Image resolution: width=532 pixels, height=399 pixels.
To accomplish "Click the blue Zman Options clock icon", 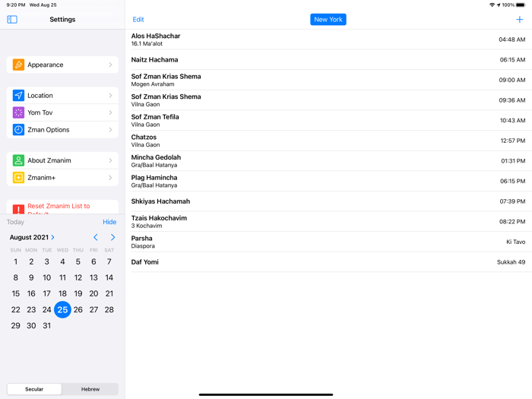I will pos(18,130).
